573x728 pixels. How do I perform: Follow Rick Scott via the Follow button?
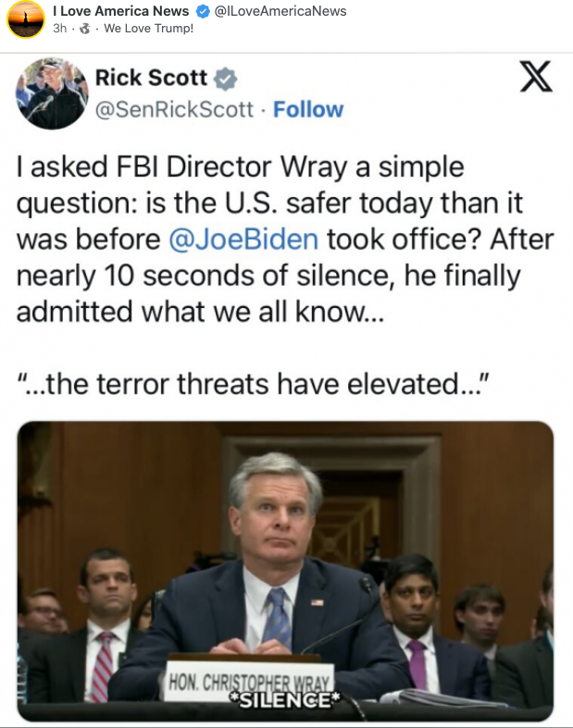[x=308, y=109]
